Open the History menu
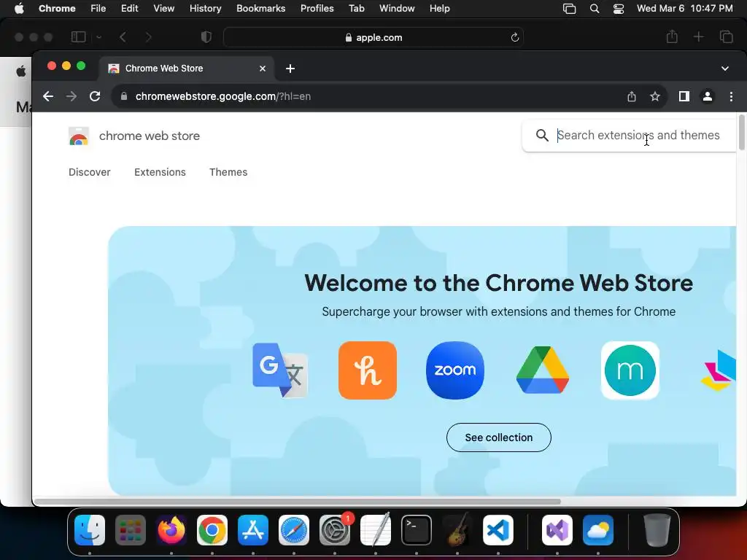The height and width of the screenshot is (560, 747). coord(205,9)
